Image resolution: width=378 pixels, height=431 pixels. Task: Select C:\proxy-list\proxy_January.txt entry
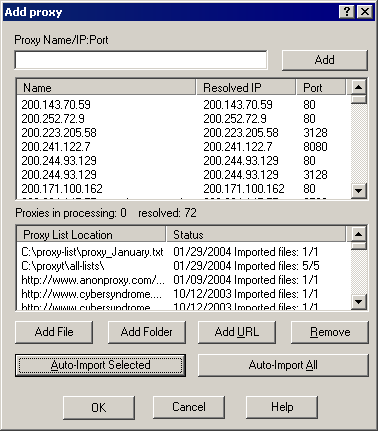coord(92,252)
